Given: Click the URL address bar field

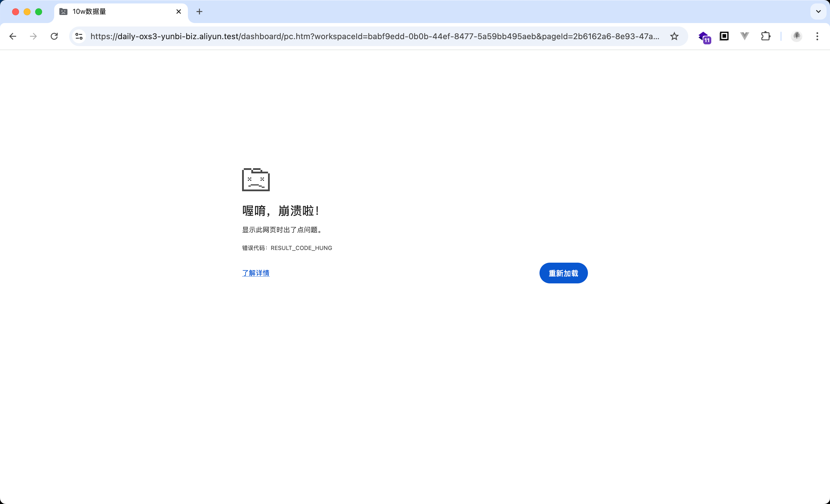Looking at the screenshot, I should point(375,36).
